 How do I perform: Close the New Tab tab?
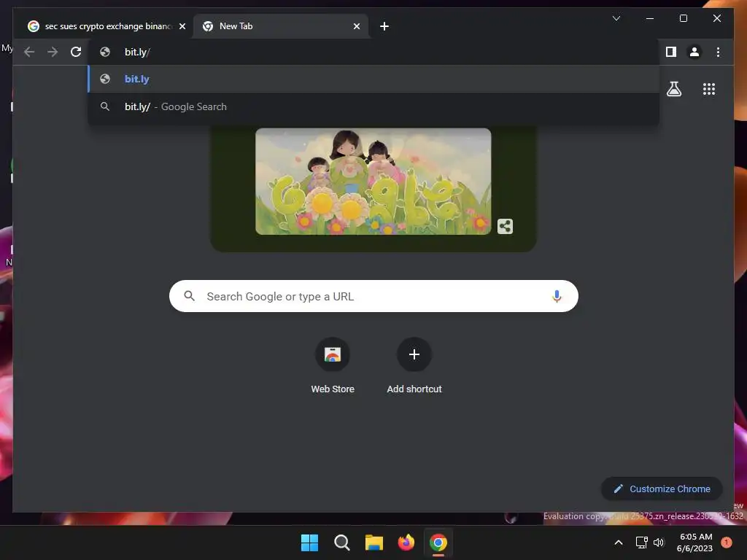[356, 26]
